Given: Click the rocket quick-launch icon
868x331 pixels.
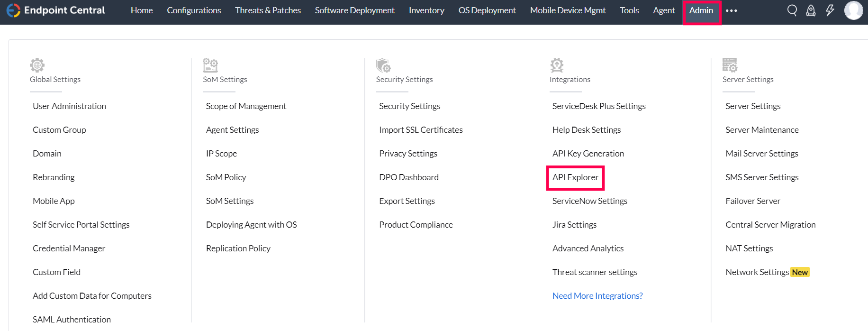Looking at the screenshot, I should (811, 10).
